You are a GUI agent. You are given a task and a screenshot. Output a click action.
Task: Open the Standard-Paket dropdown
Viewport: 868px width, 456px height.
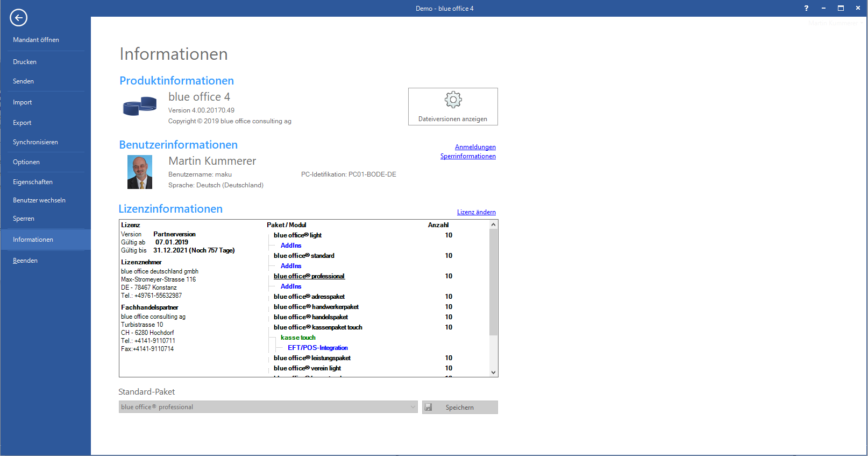413,407
